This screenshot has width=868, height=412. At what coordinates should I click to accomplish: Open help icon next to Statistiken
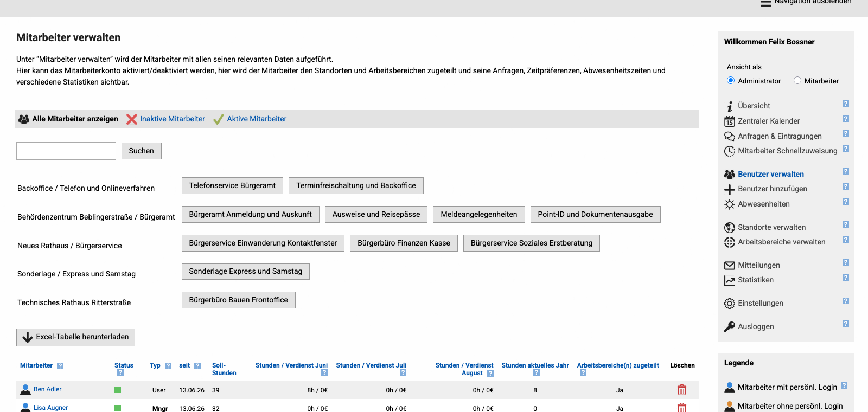tap(845, 278)
